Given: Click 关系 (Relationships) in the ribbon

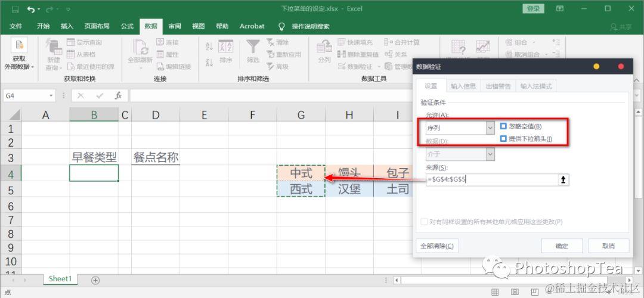Looking at the screenshot, I should 396,54.
